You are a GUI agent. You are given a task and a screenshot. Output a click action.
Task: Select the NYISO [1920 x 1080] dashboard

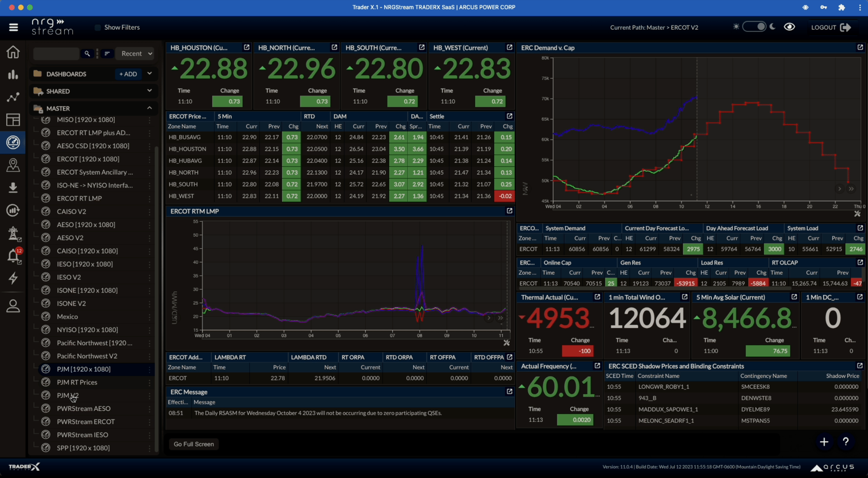click(87, 330)
